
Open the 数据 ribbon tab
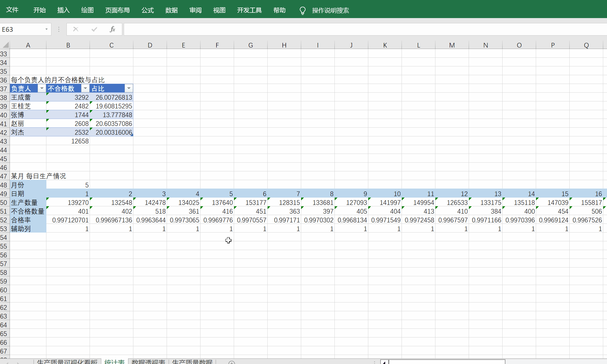pyautogui.click(x=171, y=10)
